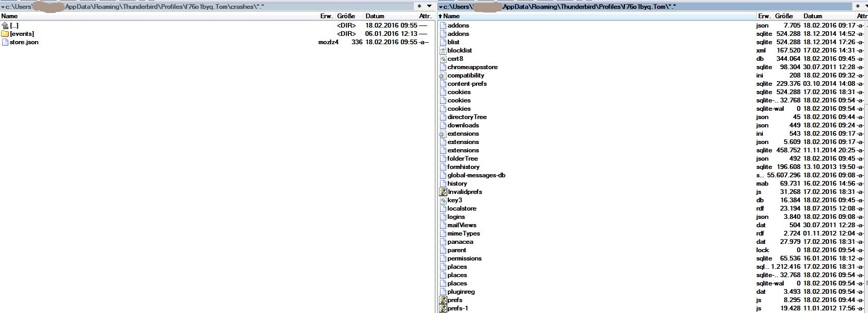The width and height of the screenshot is (868, 313).
Task: Click the history mab extension cell
Action: pyautogui.click(x=762, y=184)
